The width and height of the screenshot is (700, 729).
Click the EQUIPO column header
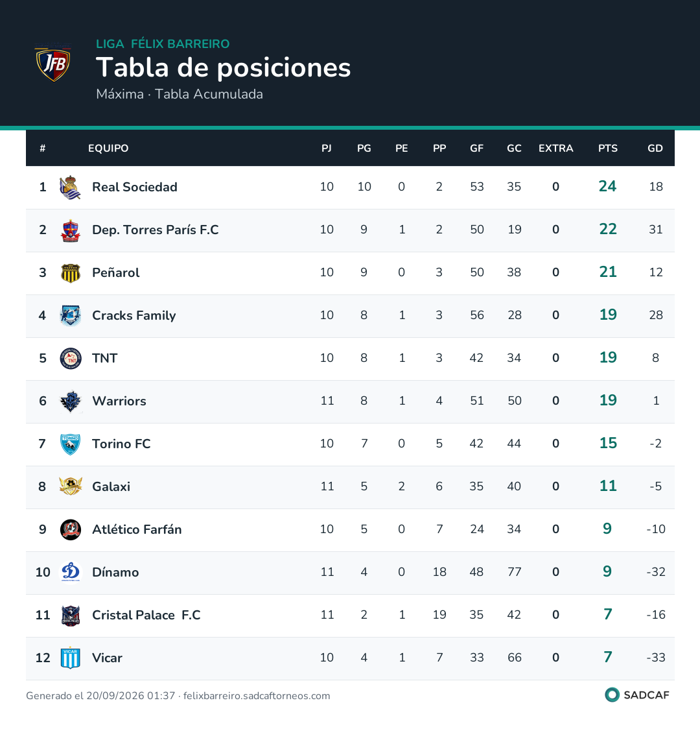tap(108, 149)
